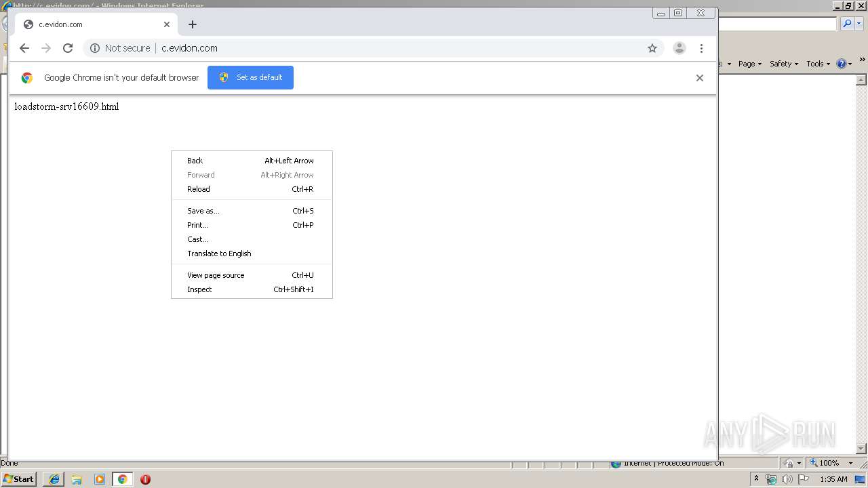Viewport: 868px width, 488px height.
Task: Choose Print... in the context menu
Action: [x=252, y=225]
